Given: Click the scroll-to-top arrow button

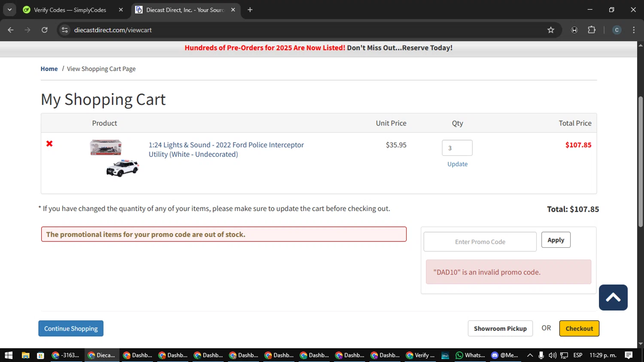Looking at the screenshot, I should [x=613, y=297].
